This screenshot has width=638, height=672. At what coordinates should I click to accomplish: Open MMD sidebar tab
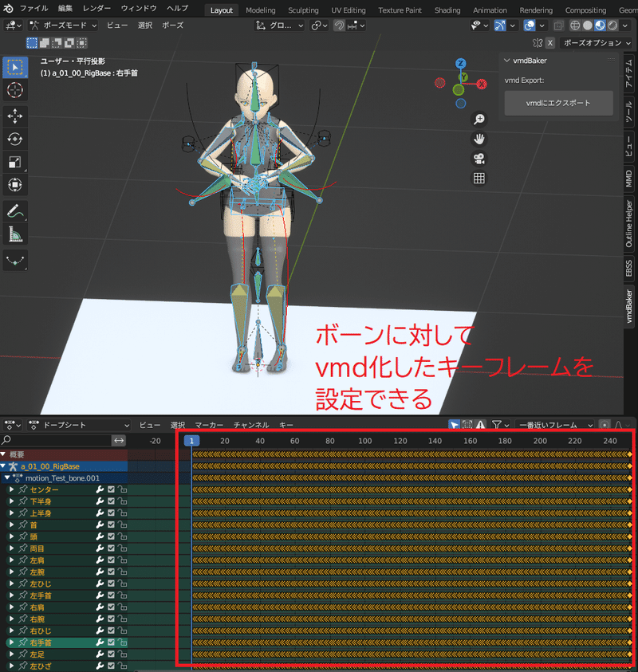(x=629, y=179)
